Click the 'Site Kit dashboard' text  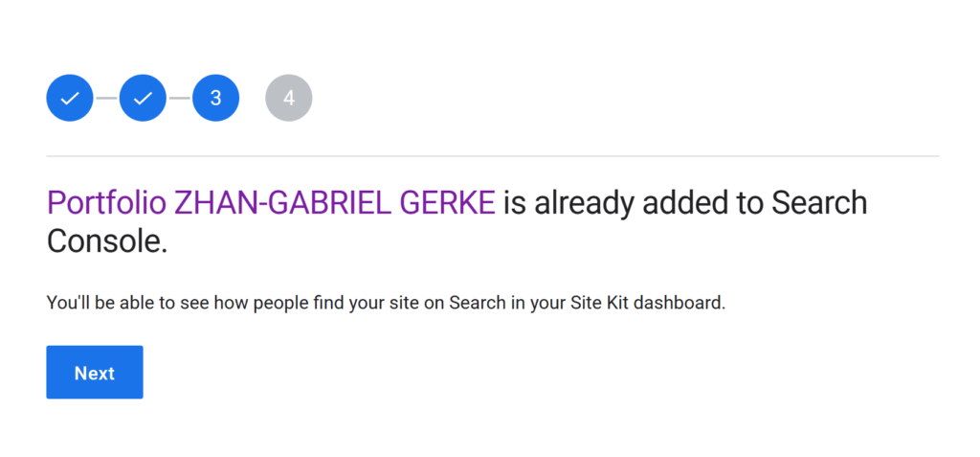tap(648, 304)
